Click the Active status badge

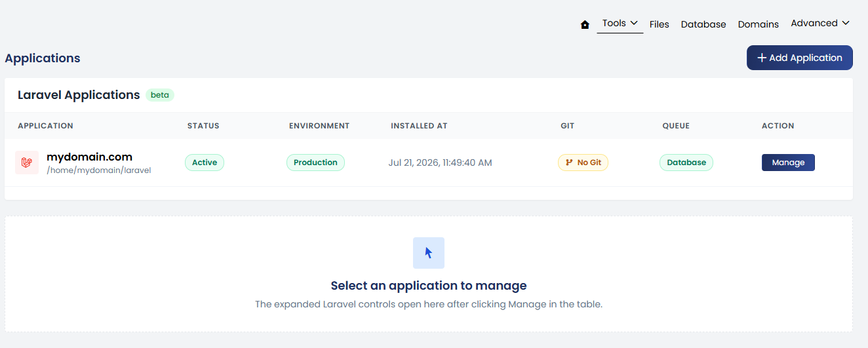205,163
